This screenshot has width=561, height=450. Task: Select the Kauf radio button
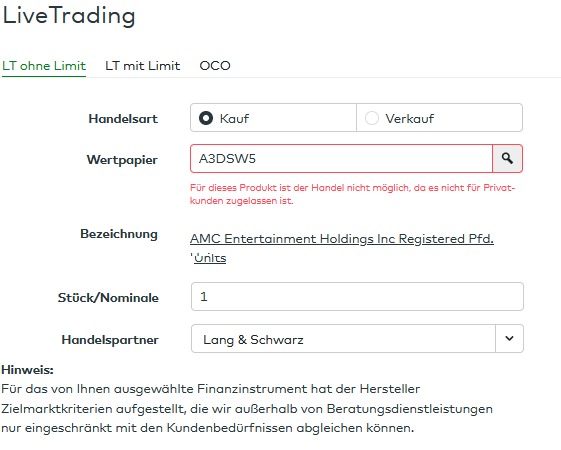point(206,118)
